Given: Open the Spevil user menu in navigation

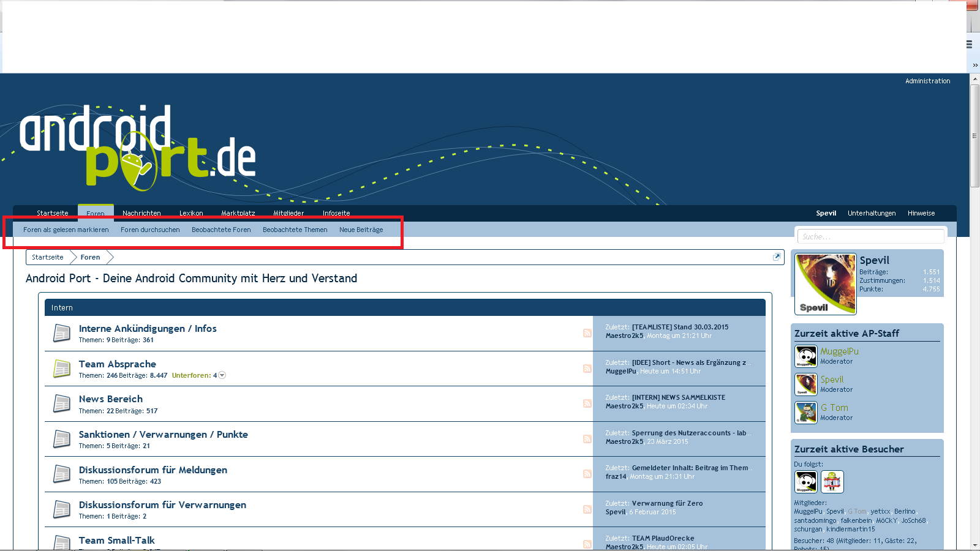Looking at the screenshot, I should [x=826, y=213].
